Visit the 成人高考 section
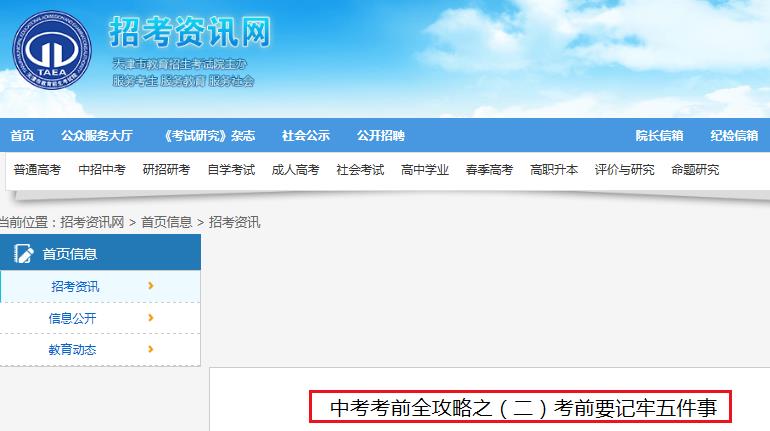The image size is (770, 431). pyautogui.click(x=296, y=170)
